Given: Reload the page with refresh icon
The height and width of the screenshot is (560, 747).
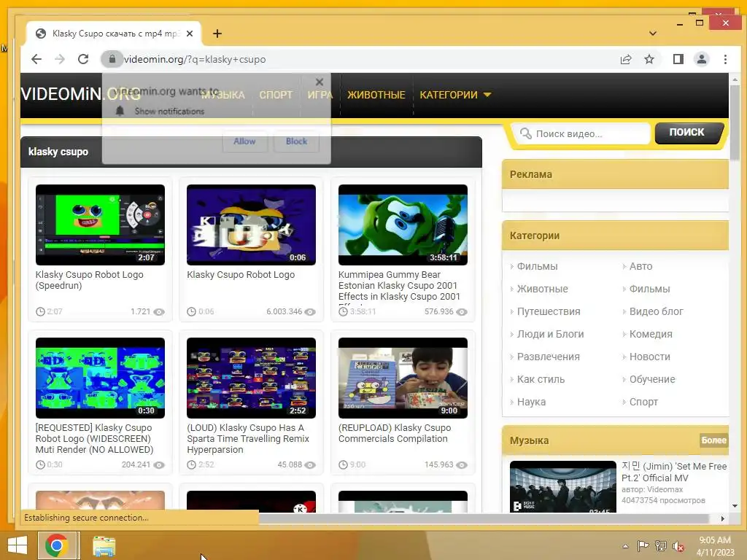Looking at the screenshot, I should 83,59.
